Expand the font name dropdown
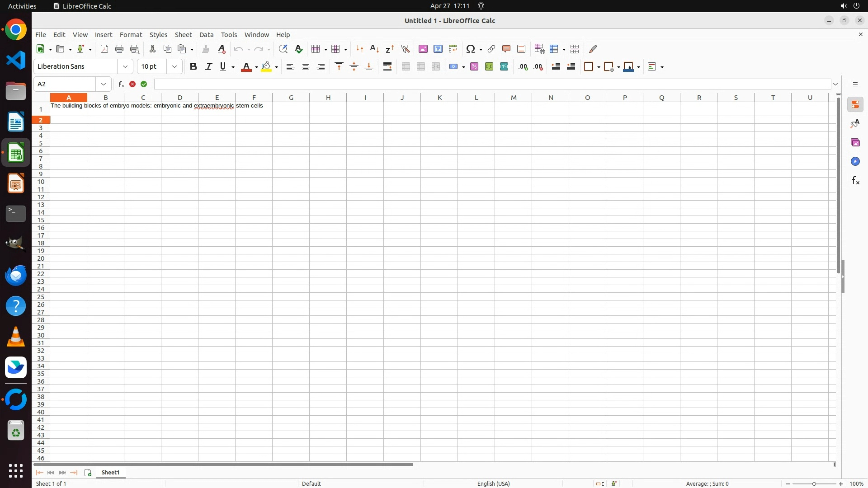The height and width of the screenshot is (488, 868). point(125,67)
